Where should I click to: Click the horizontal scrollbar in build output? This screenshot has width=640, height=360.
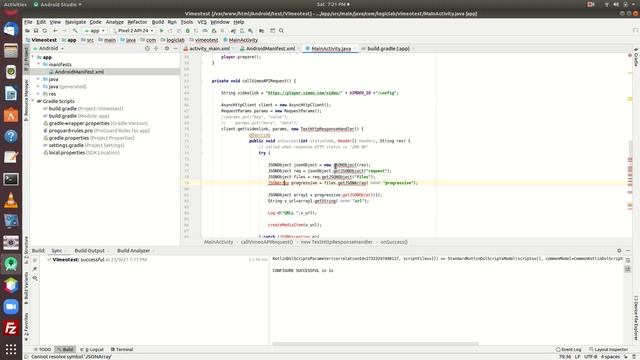376,344
